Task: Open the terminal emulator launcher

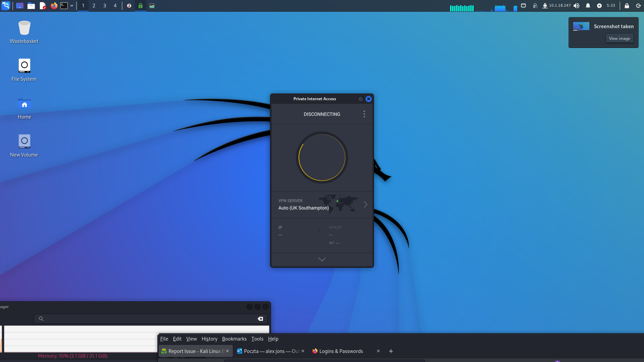Action: 64,6
